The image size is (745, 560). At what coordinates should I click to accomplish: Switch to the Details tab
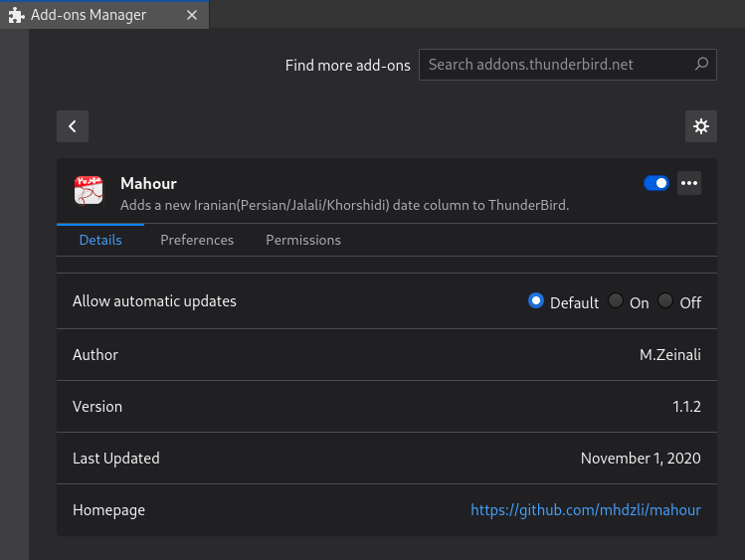pos(100,240)
